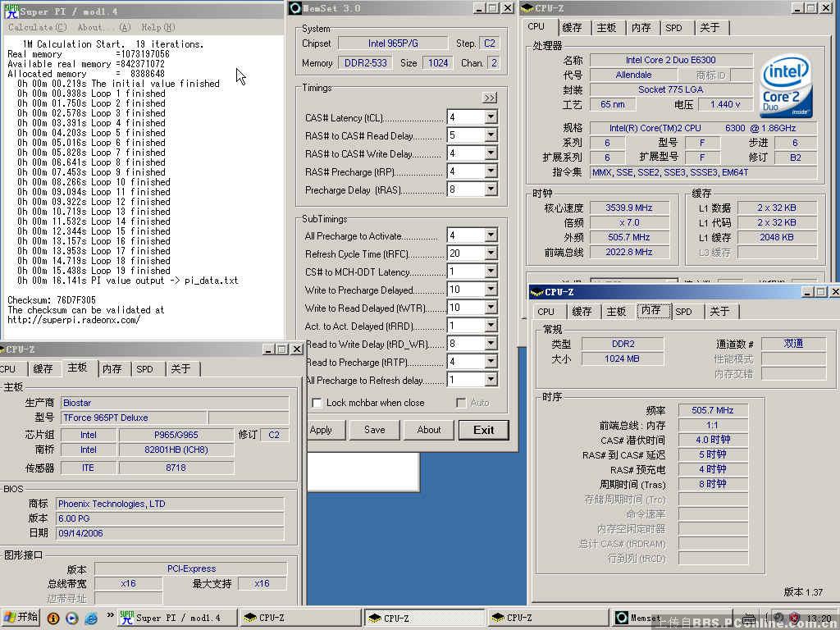This screenshot has height=630, width=840.
Task: Click the first orange quick launch icon
Action: 53,619
